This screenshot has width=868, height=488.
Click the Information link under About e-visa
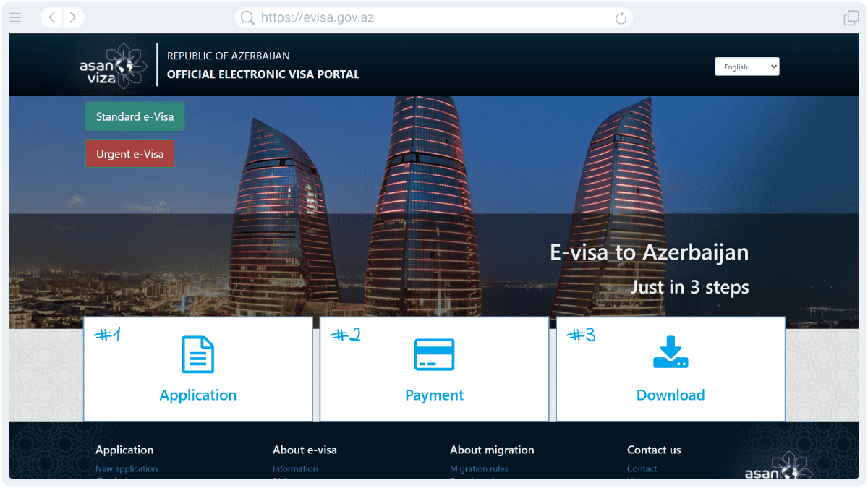294,468
